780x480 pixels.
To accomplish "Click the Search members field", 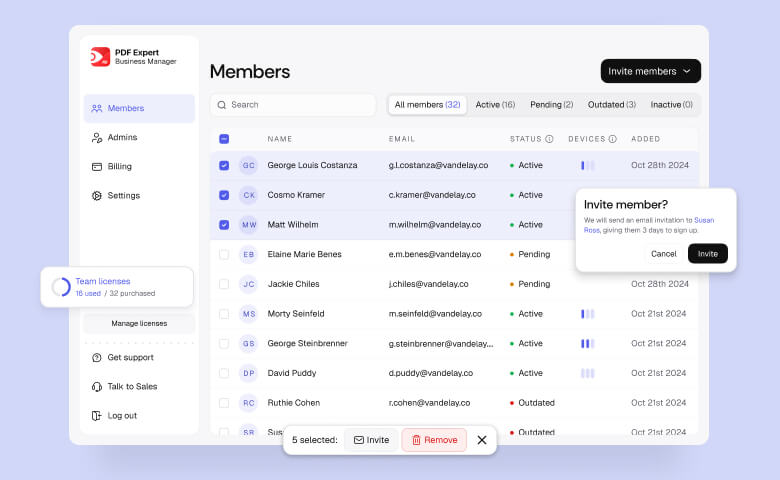I will pyautogui.click(x=293, y=105).
